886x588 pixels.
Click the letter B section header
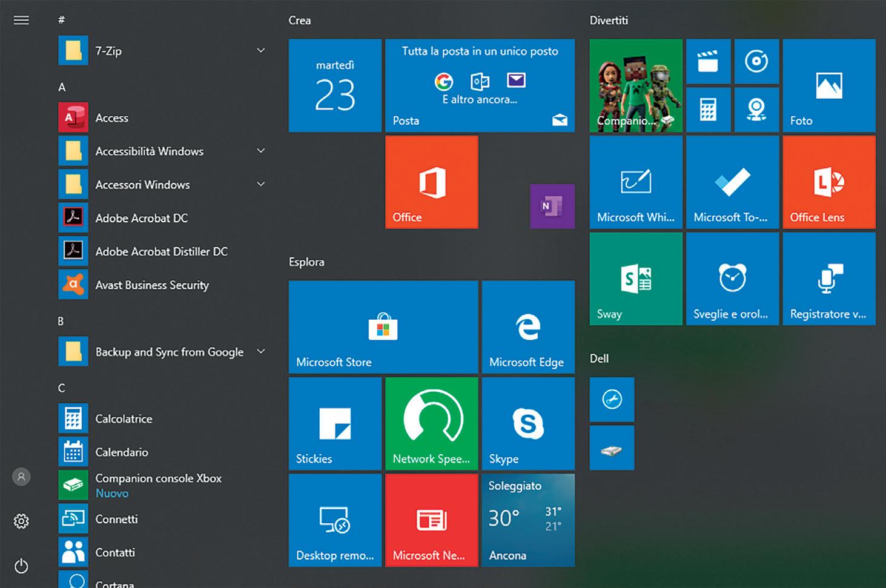tap(61, 321)
